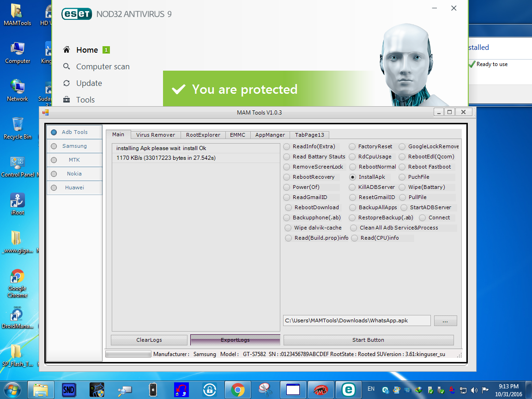Open Control Panel desktop shortcut

click(18, 166)
